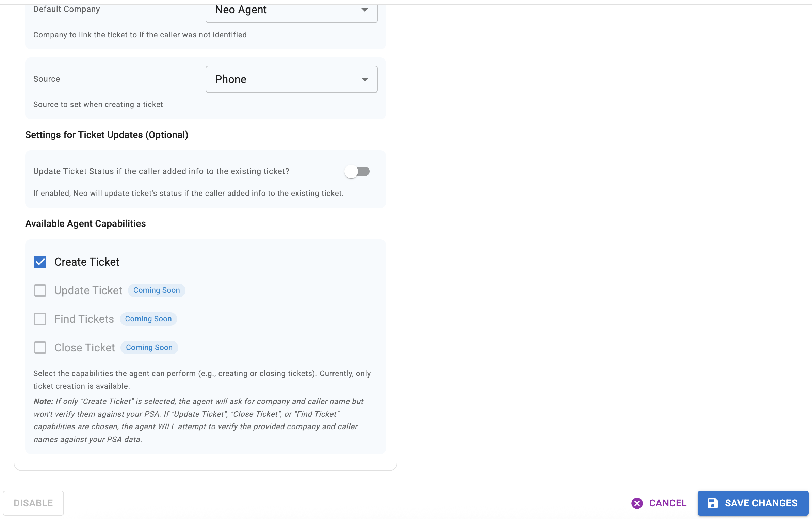Image resolution: width=812 pixels, height=519 pixels.
Task: Click the Find Tickets label text
Action: 84,319
